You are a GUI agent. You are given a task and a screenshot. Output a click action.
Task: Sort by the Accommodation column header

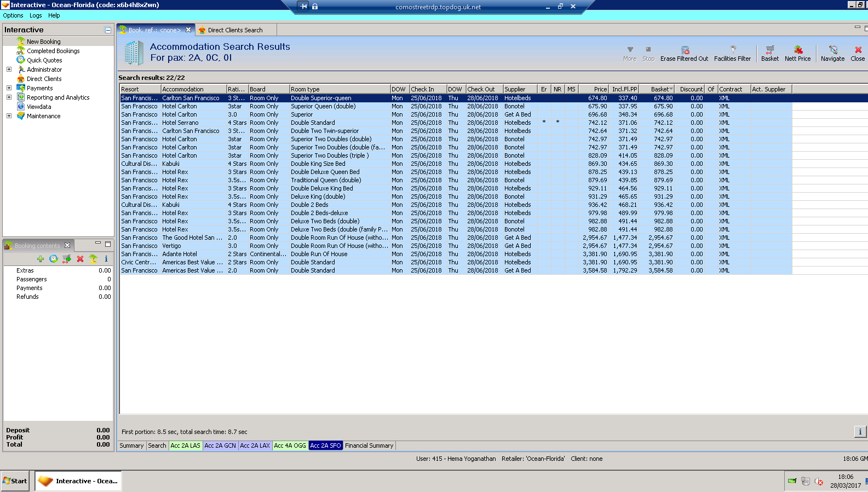point(194,89)
